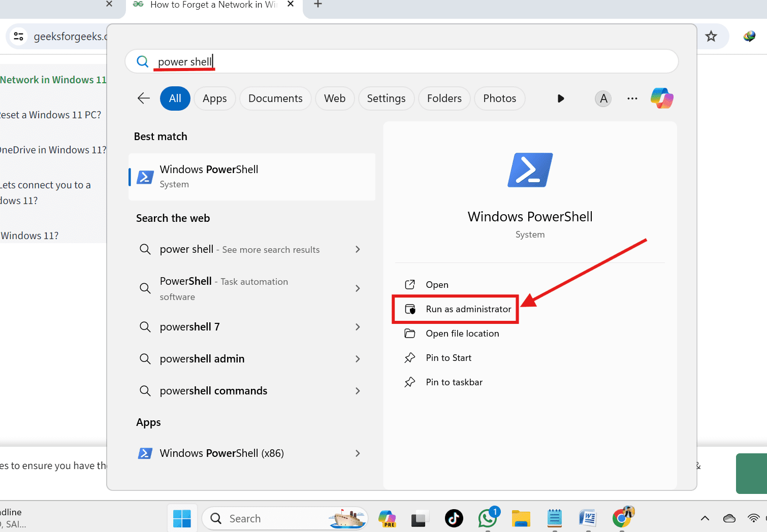This screenshot has height=532, width=767.
Task: Click the bookmark star in the address bar
Action: [x=711, y=36]
